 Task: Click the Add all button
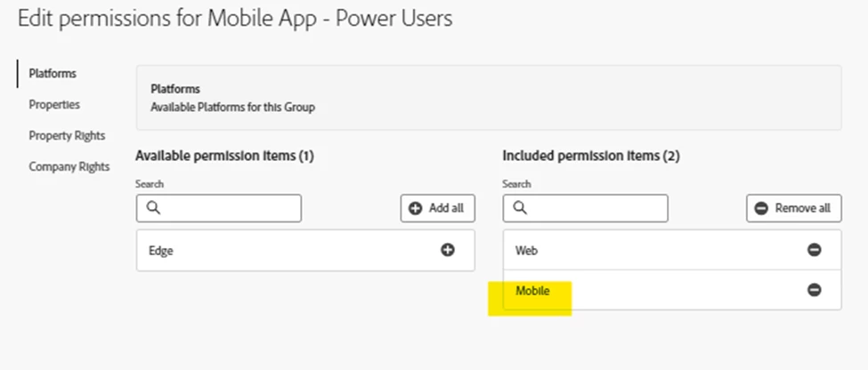pyautogui.click(x=438, y=208)
